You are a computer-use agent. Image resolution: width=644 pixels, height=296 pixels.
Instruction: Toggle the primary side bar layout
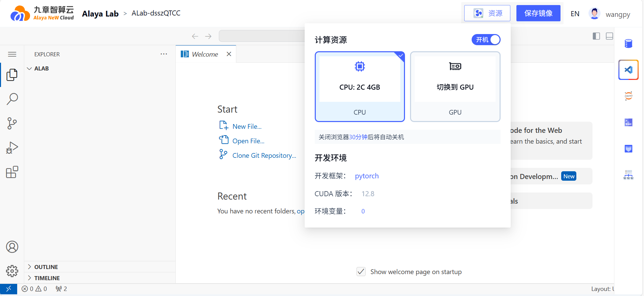[x=596, y=36]
